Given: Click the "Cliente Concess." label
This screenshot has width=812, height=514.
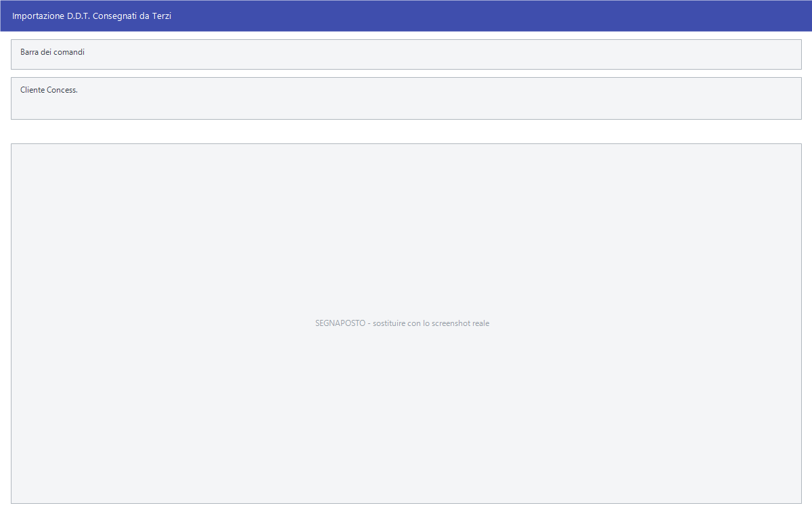Looking at the screenshot, I should pyautogui.click(x=49, y=90).
